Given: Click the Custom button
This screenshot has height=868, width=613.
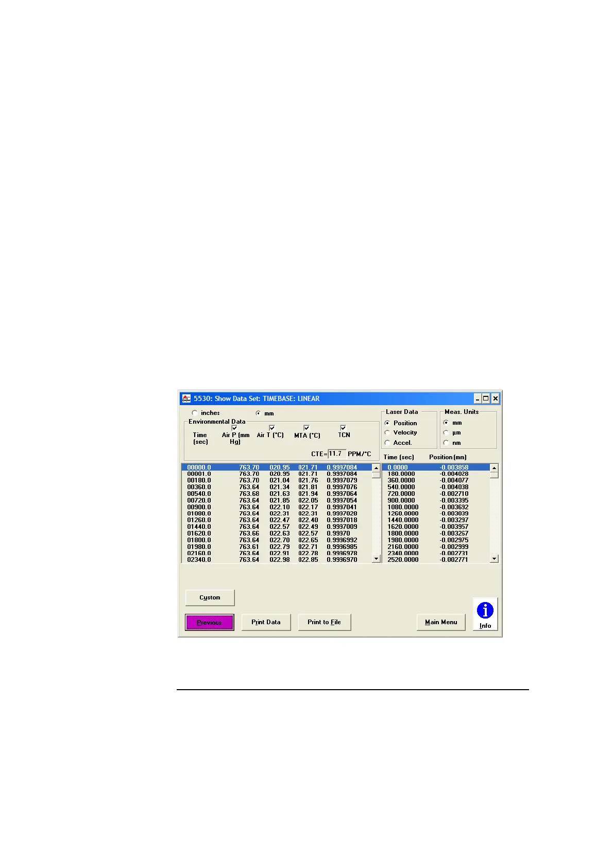Looking at the screenshot, I should [210, 598].
